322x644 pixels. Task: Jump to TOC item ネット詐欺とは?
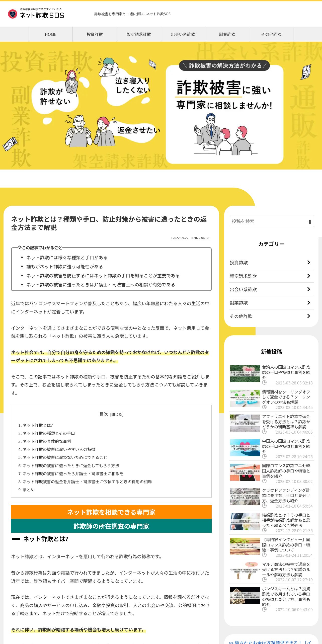tap(38, 425)
